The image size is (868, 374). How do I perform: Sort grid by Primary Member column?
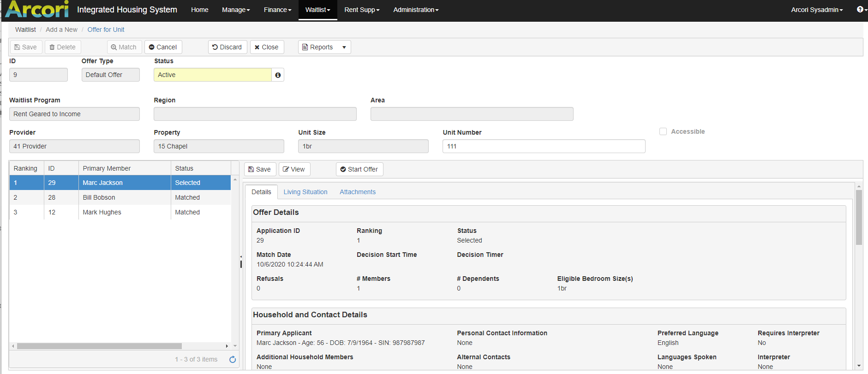[x=125, y=168]
